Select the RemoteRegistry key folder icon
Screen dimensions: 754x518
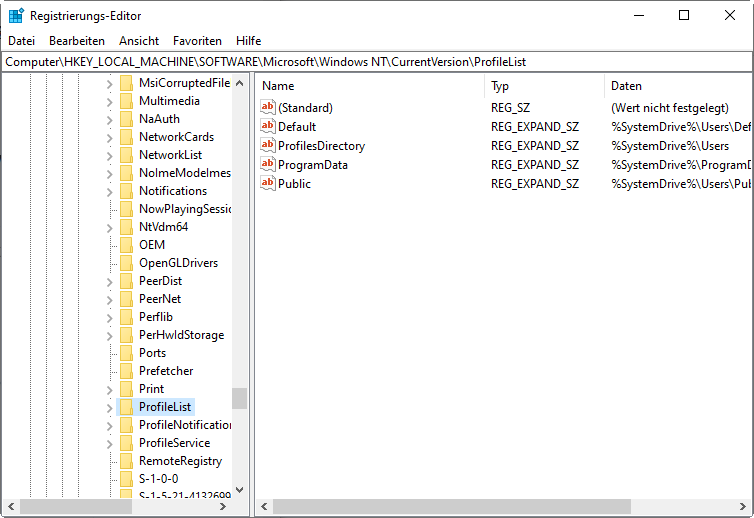(x=126, y=461)
